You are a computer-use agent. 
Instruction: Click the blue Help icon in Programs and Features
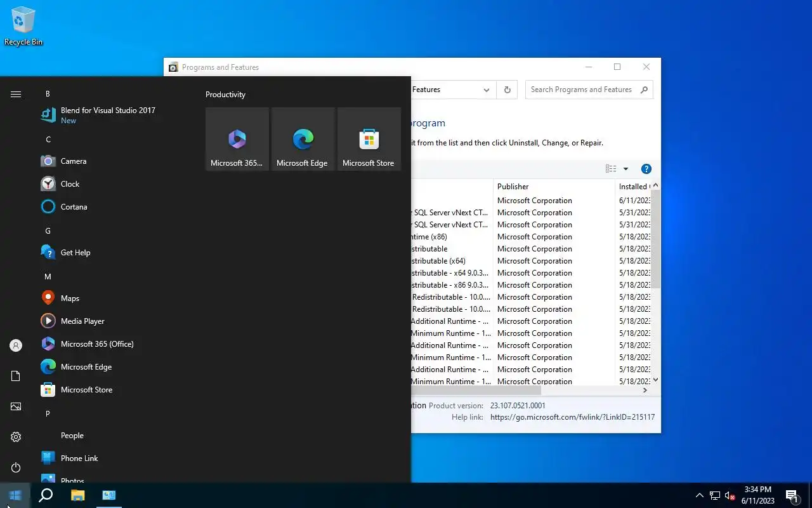point(646,169)
